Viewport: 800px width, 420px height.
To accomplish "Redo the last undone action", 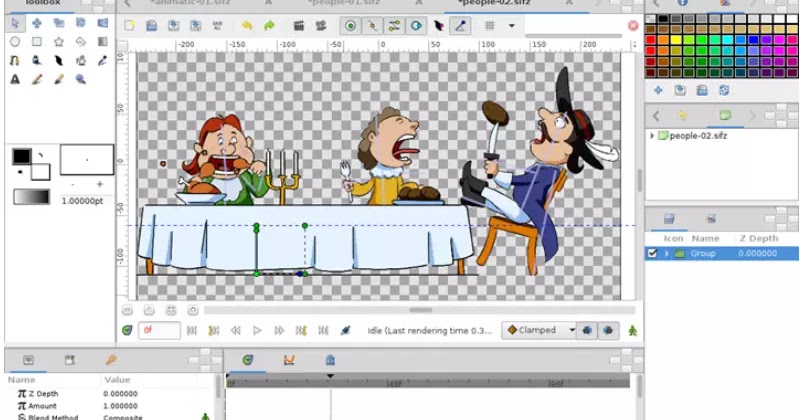I will (x=269, y=26).
